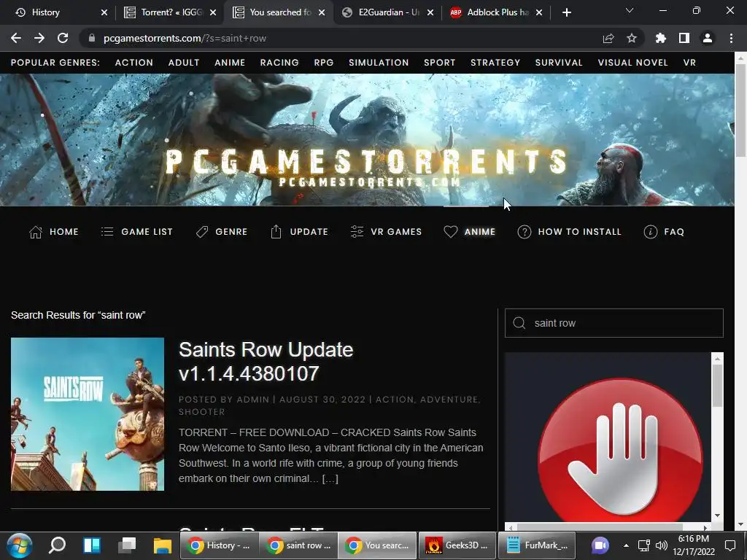Click the ADMIN author link

[253, 400]
